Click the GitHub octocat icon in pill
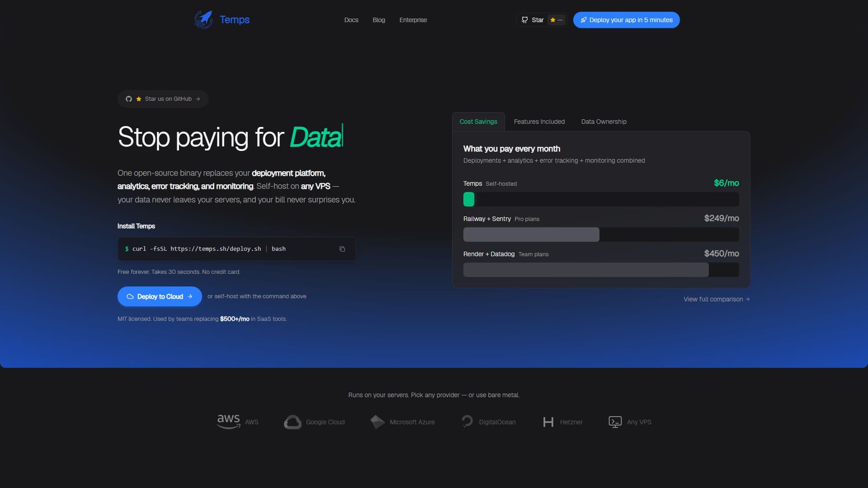Image resolution: width=868 pixels, height=488 pixels. (129, 99)
